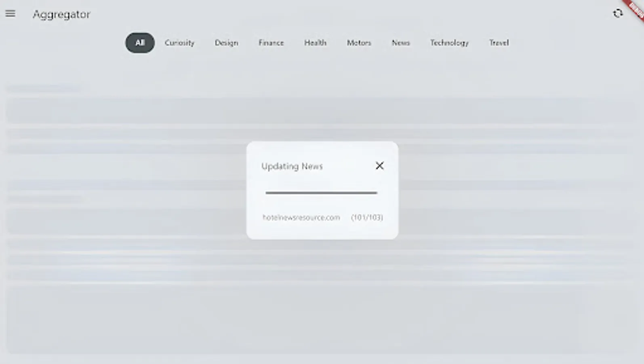Switch to the Curiosity category

tap(179, 43)
